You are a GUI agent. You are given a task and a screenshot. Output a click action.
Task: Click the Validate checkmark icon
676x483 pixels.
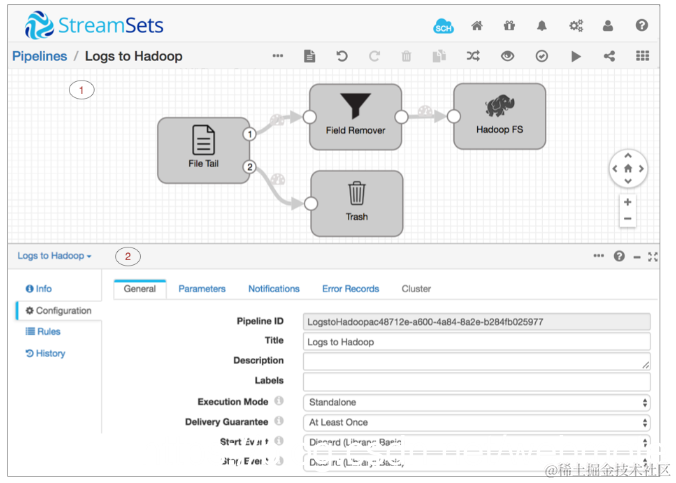(x=542, y=56)
